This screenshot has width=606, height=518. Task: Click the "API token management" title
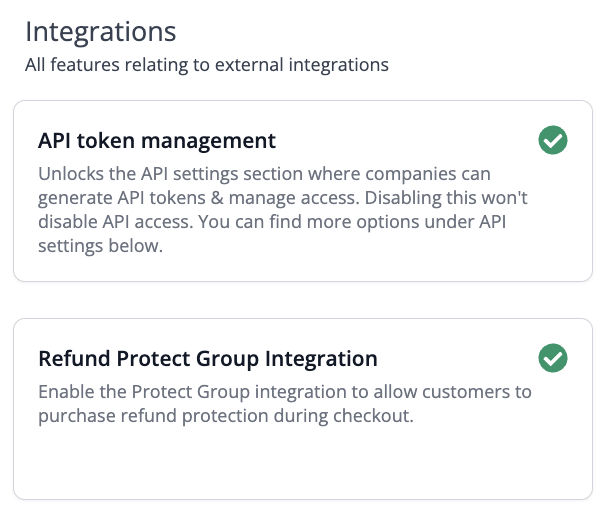tap(157, 140)
